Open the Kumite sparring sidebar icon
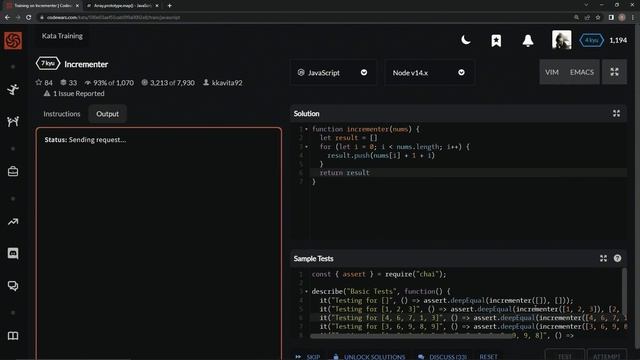640x360 pixels. point(13,121)
